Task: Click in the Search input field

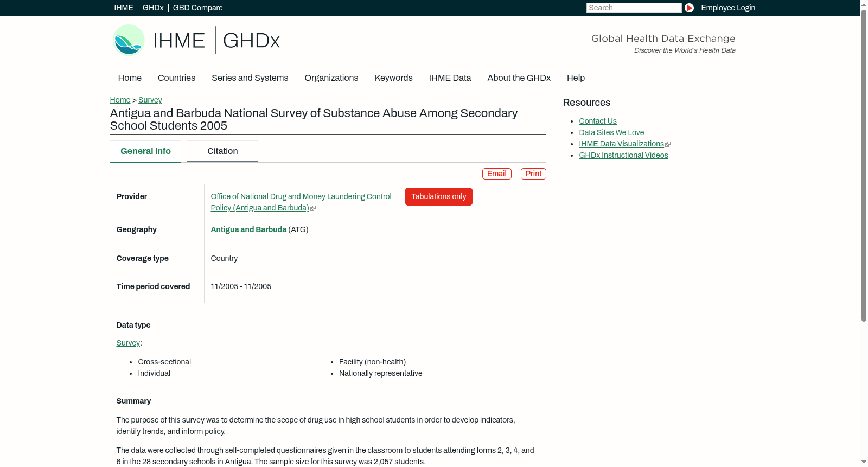Action: click(634, 8)
